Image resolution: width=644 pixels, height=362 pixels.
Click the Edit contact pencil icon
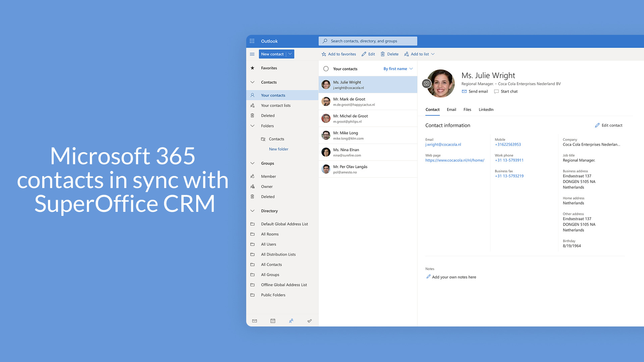(x=597, y=125)
